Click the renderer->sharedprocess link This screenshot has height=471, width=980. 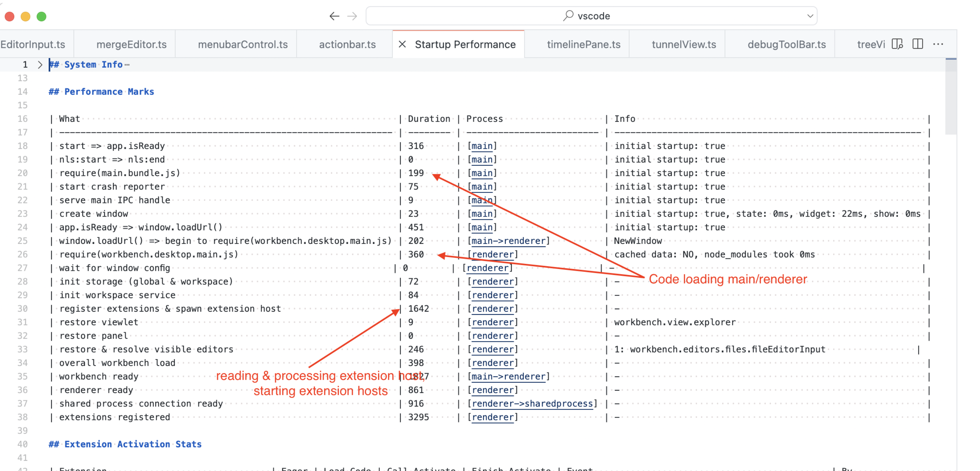click(532, 404)
